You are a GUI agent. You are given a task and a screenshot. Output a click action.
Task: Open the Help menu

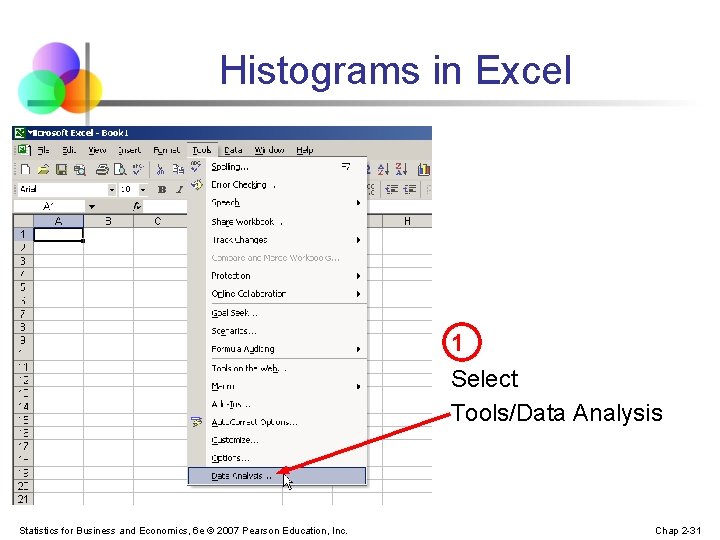point(304,150)
